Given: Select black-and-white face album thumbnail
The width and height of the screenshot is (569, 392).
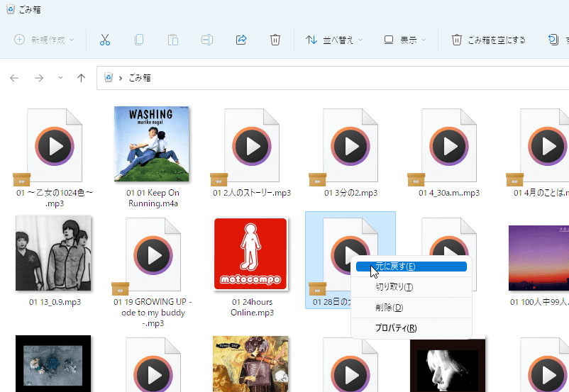Looking at the screenshot, I should click(448, 366).
